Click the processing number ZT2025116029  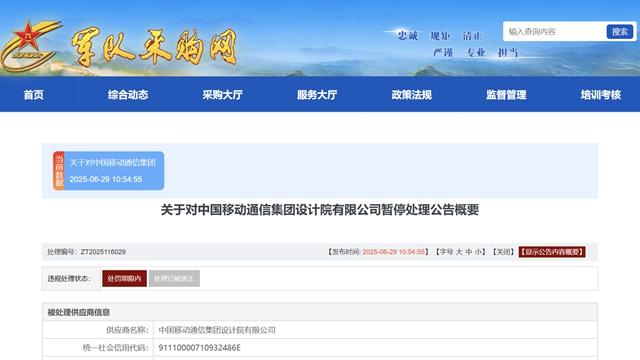[x=103, y=252]
